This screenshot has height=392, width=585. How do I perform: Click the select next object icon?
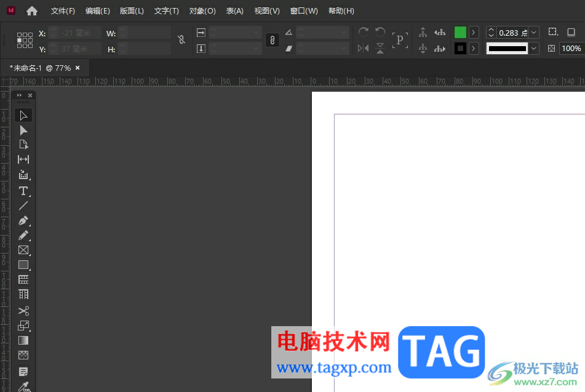coord(440,49)
